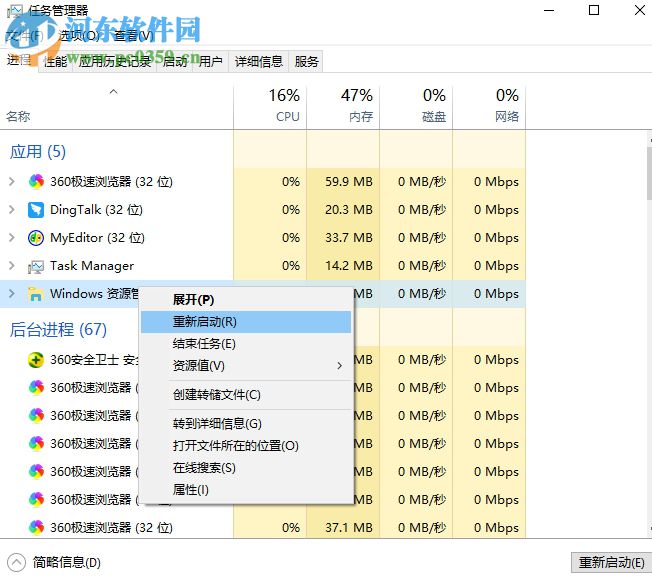Open the 资源值(V) submenu arrow
Image resolution: width=652 pixels, height=579 pixels.
click(339, 366)
